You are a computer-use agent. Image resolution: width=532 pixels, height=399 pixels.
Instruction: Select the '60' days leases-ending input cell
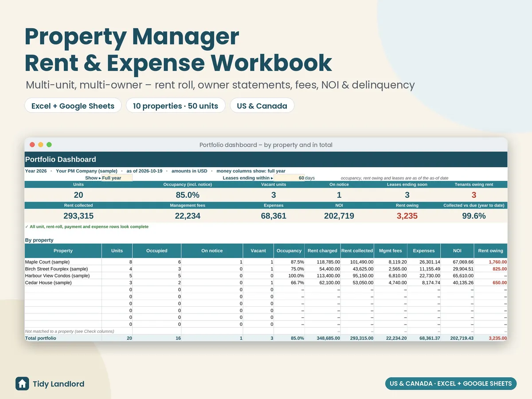(289, 178)
